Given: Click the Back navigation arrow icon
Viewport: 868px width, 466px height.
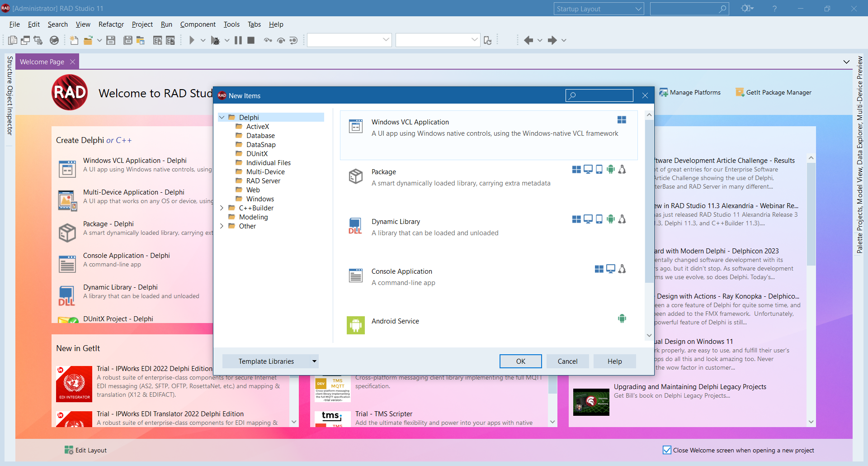Looking at the screenshot, I should 528,40.
